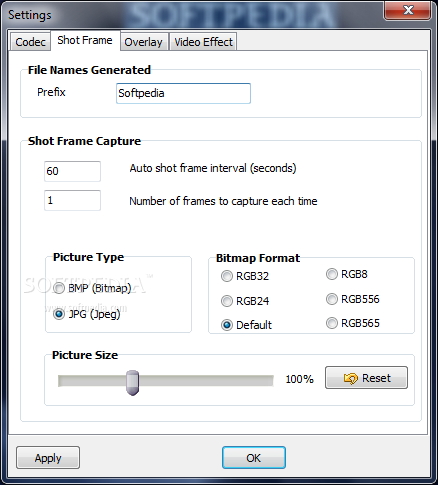Viewport: 438px width, 485px height.
Task: Click the number of frames input box
Action: 72,200
